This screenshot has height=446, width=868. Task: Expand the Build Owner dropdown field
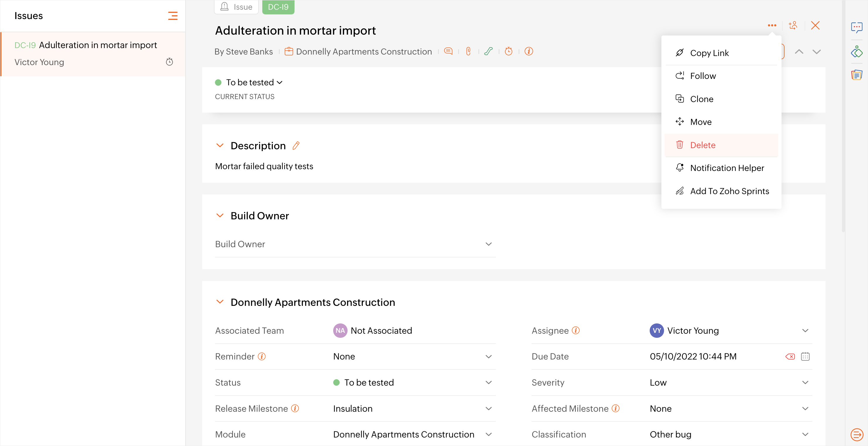pos(488,244)
